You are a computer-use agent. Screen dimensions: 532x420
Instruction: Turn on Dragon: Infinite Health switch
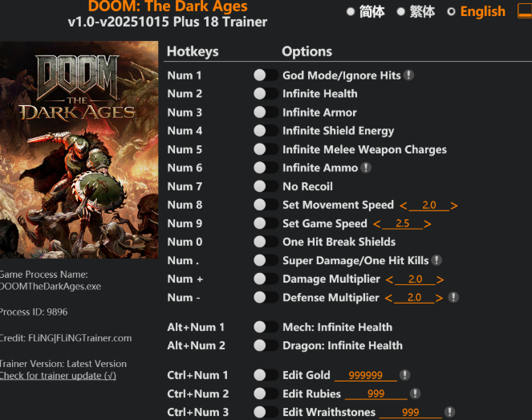(x=266, y=345)
